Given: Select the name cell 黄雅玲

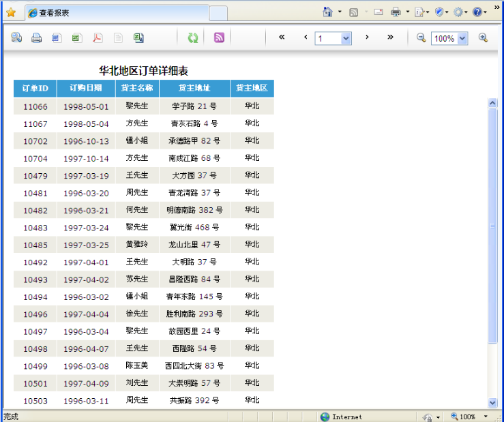Looking at the screenshot, I should coord(137,245).
